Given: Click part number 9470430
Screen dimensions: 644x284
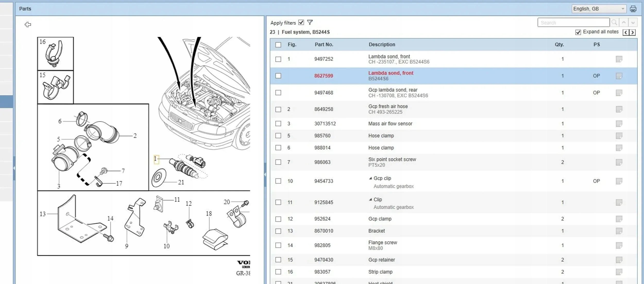Looking at the screenshot, I should tap(324, 260).
